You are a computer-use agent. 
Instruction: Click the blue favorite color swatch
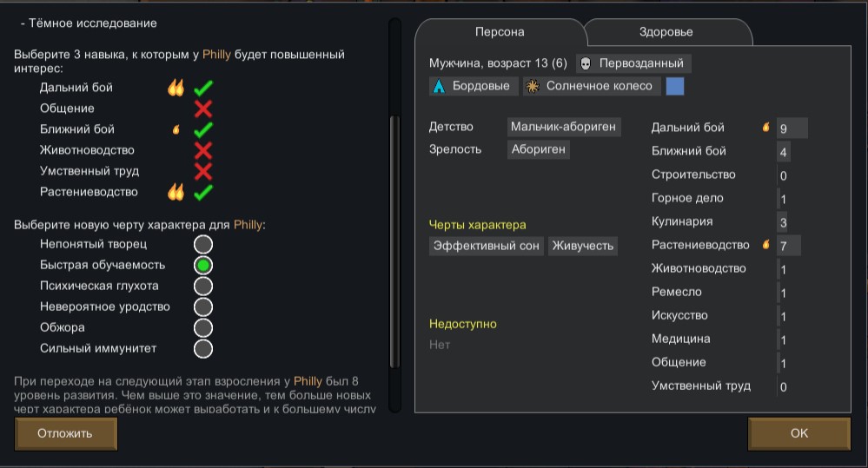pyautogui.click(x=675, y=86)
